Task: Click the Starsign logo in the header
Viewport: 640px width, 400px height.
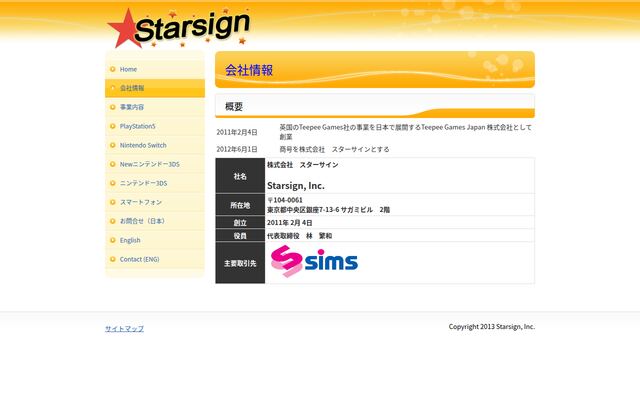Action: point(178,28)
